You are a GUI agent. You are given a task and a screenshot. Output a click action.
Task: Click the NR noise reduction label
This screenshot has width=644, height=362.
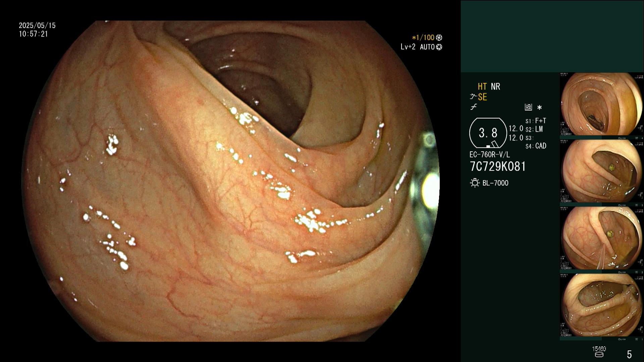(495, 87)
